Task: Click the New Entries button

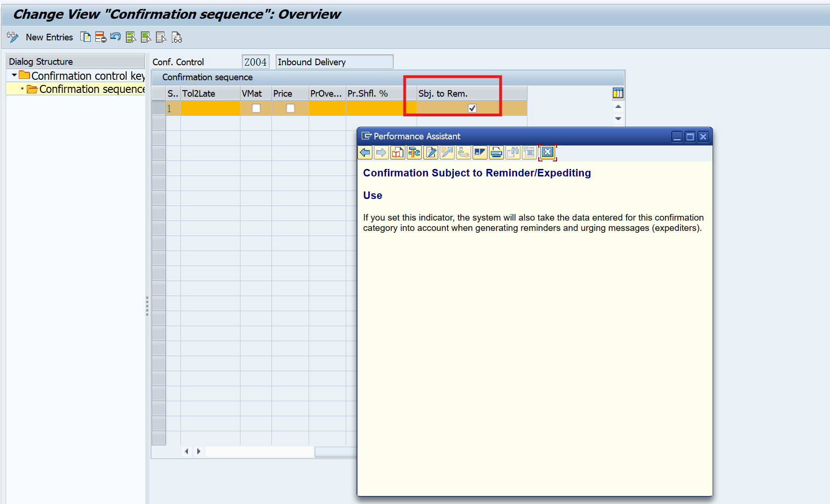Action: [49, 37]
